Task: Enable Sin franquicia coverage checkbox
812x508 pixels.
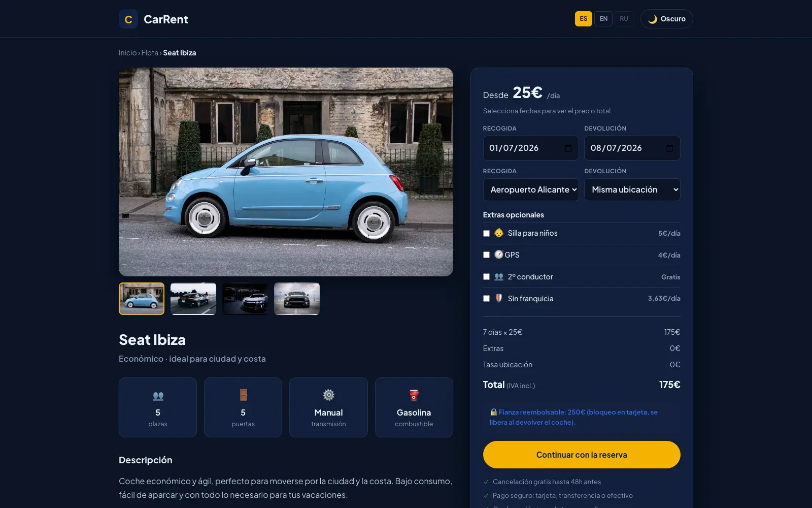Action: 486,299
